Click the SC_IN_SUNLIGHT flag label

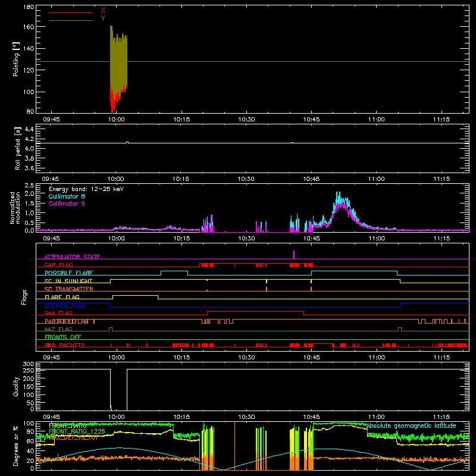(68, 281)
